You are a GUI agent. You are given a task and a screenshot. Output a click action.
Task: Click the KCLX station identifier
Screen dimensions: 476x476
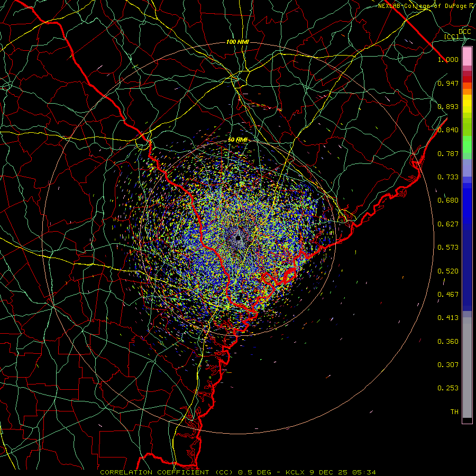coord(295,472)
